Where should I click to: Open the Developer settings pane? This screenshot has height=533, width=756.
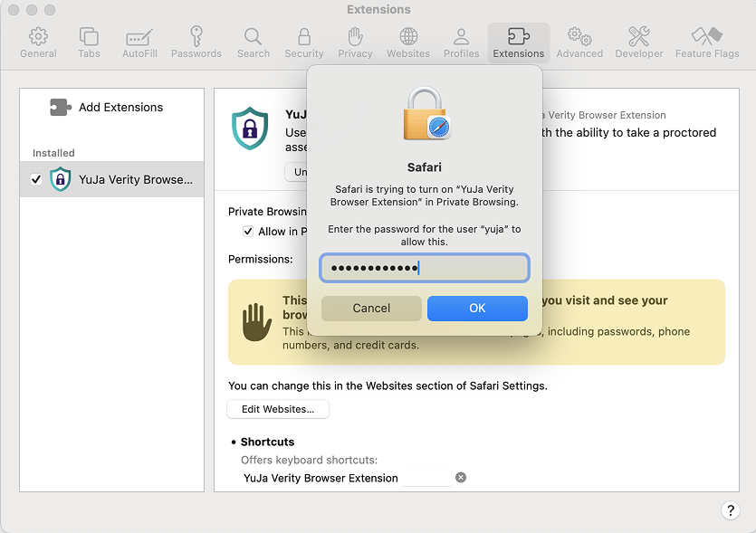coord(639,43)
